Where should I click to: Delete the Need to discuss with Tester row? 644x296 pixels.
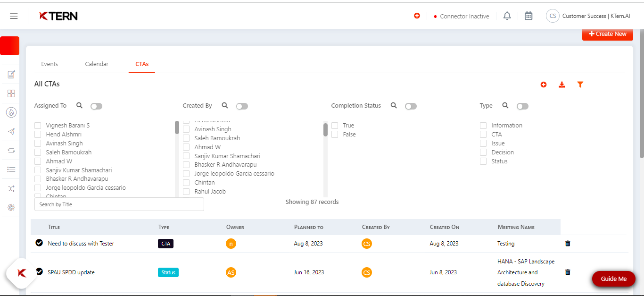point(568,244)
